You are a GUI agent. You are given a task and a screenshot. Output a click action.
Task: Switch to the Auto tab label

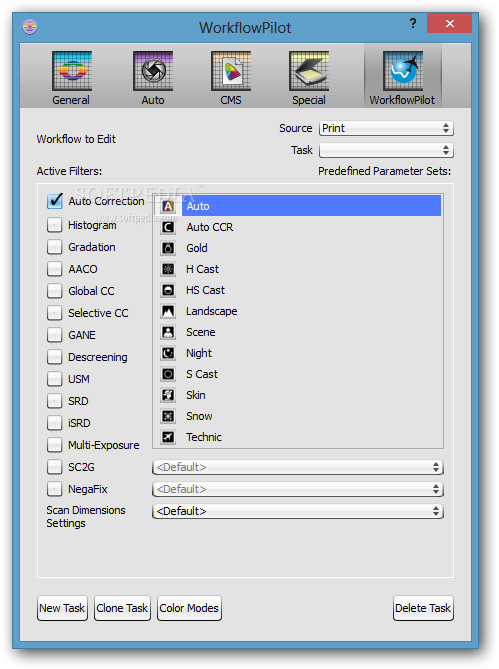click(x=153, y=100)
